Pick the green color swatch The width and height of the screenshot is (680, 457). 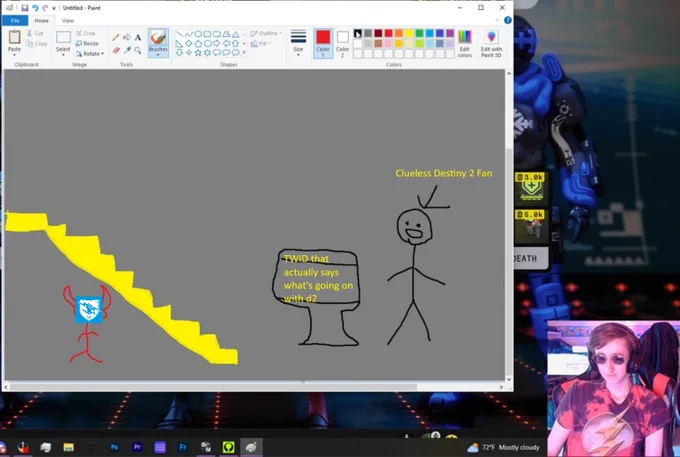click(419, 33)
